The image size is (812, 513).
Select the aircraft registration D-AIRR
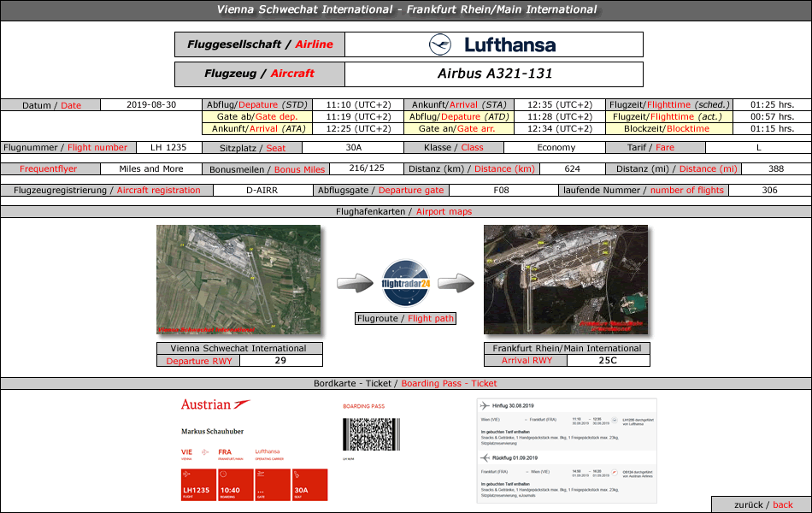(262, 190)
